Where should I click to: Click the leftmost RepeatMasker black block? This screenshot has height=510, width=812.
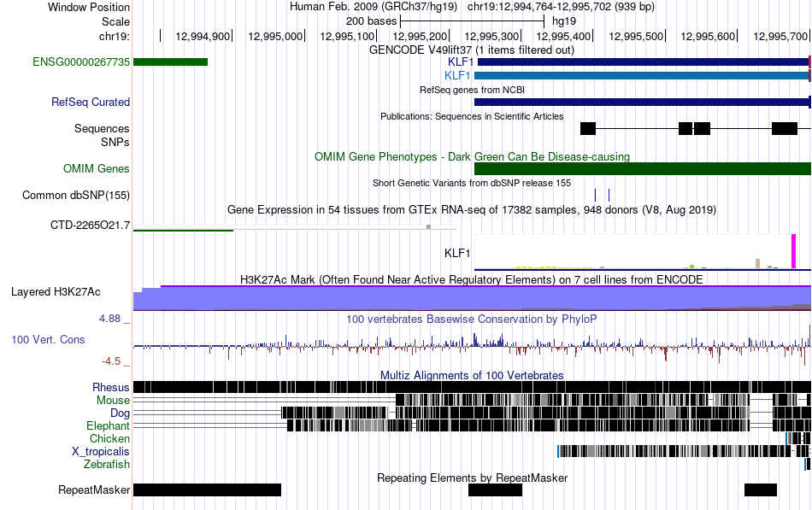click(x=207, y=489)
